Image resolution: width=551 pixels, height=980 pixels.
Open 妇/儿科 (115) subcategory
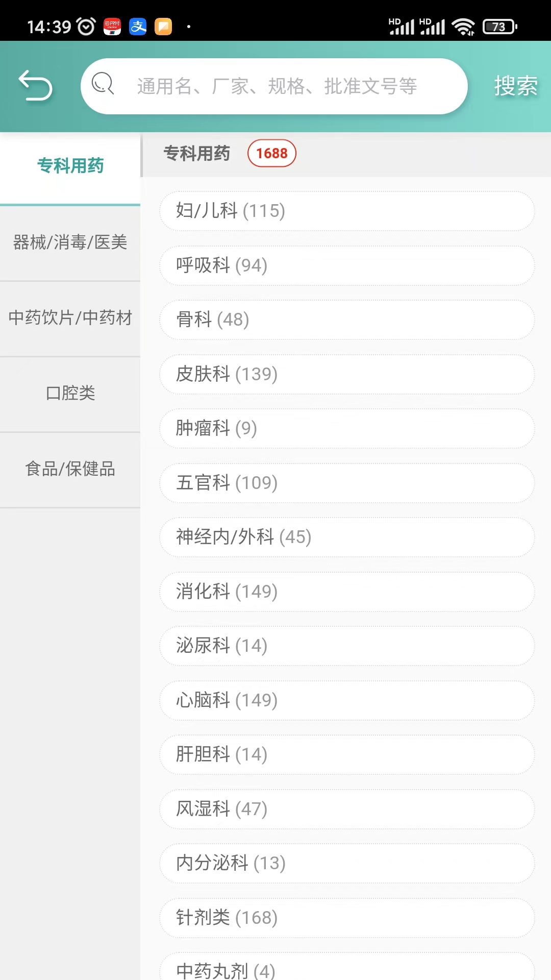[347, 211]
